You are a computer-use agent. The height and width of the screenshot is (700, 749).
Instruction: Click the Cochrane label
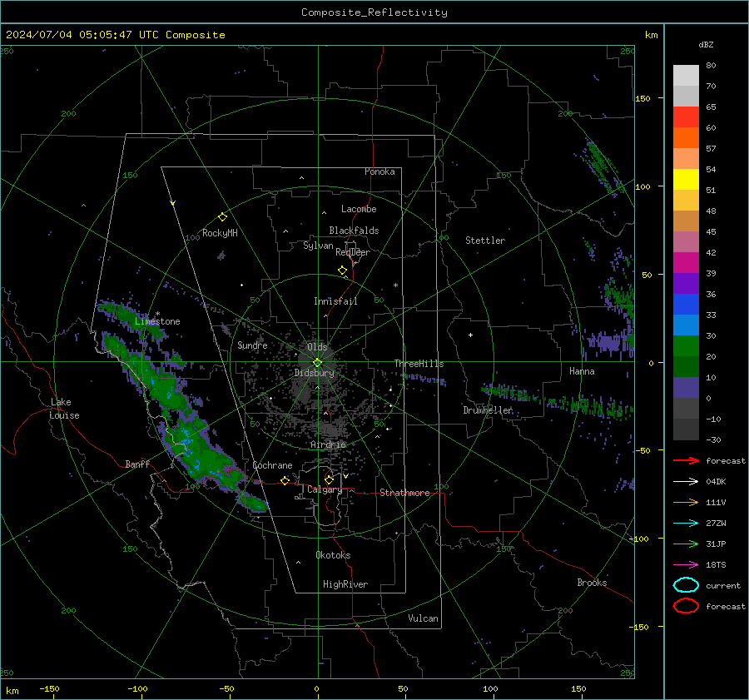[x=272, y=465]
